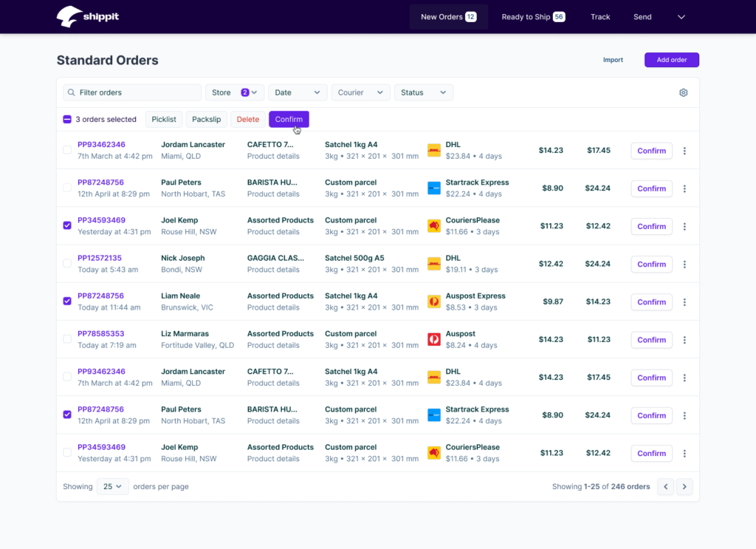Image resolution: width=756 pixels, height=549 pixels.
Task: View Product details under GAGGIA CLAS...
Action: 273,270
